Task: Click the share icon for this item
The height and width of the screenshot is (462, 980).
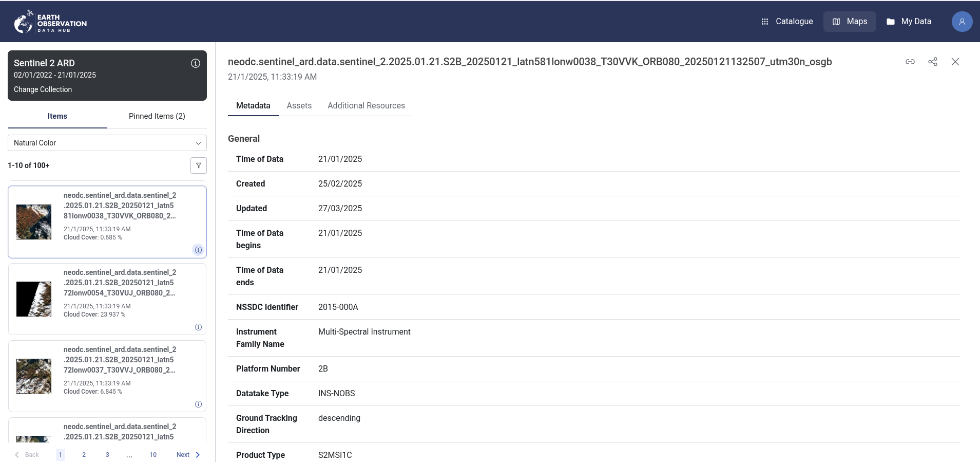Action: click(932, 62)
